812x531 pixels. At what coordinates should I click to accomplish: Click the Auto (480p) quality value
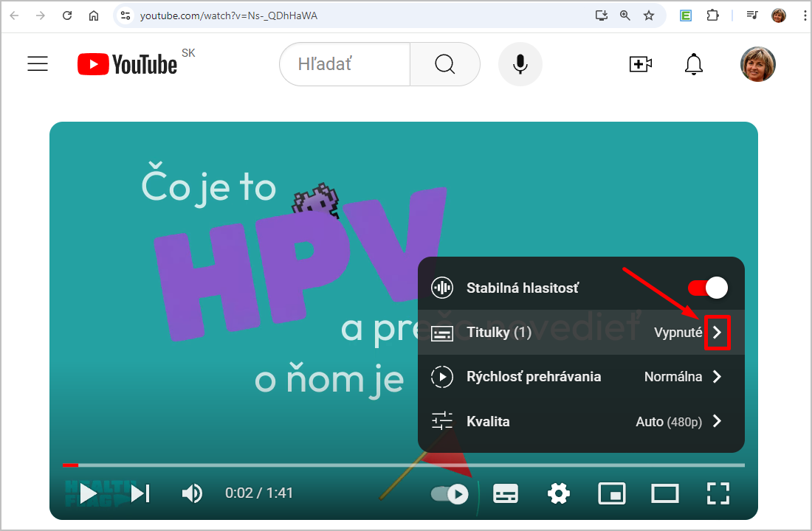pyautogui.click(x=669, y=422)
